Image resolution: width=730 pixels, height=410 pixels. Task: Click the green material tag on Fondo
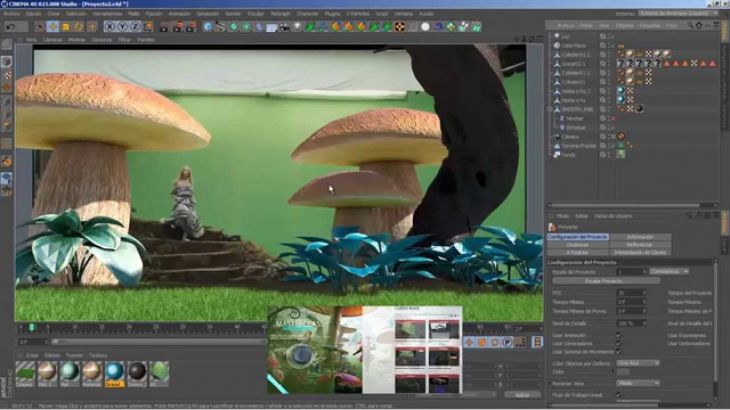click(621, 155)
